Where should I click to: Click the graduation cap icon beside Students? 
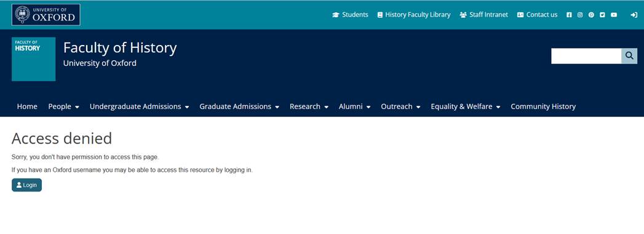336,15
